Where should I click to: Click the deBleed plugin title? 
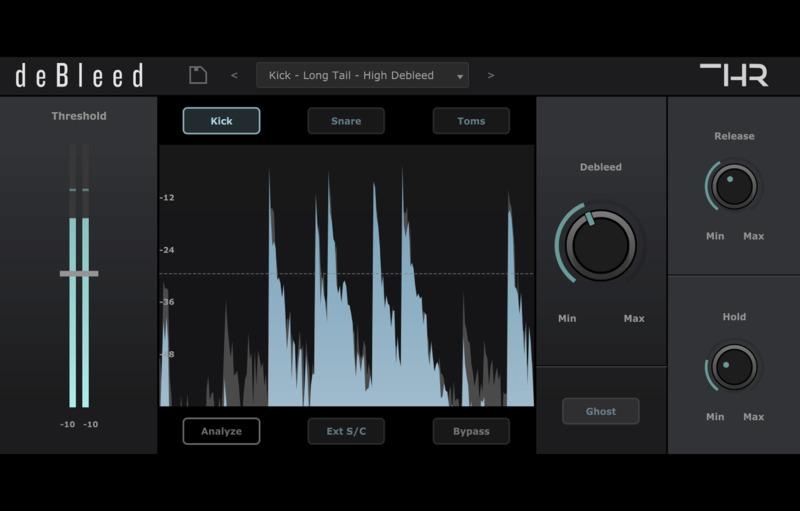point(80,75)
